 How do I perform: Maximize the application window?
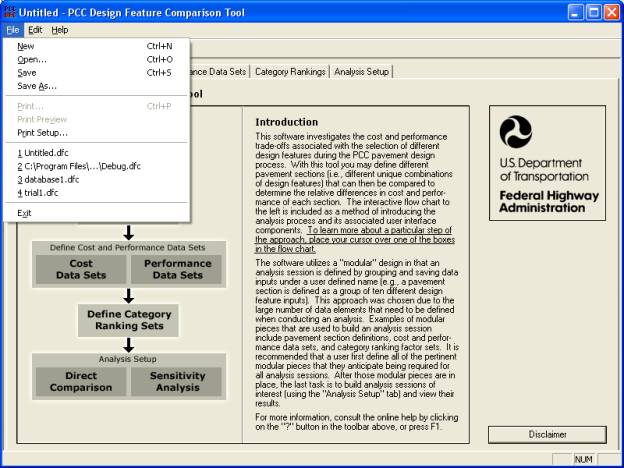pos(594,12)
